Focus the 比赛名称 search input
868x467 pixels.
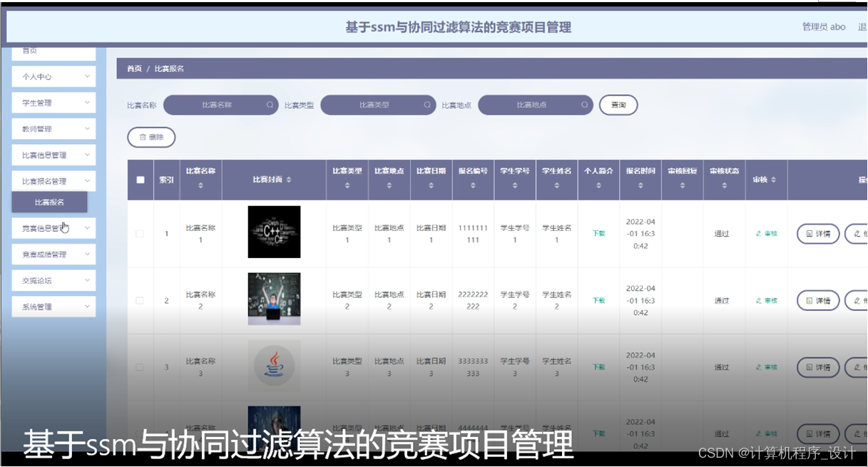click(x=220, y=105)
